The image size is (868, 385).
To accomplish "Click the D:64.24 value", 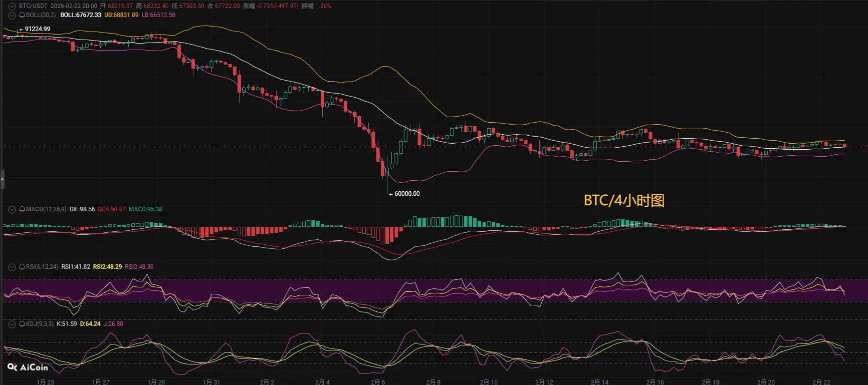I will (90, 324).
